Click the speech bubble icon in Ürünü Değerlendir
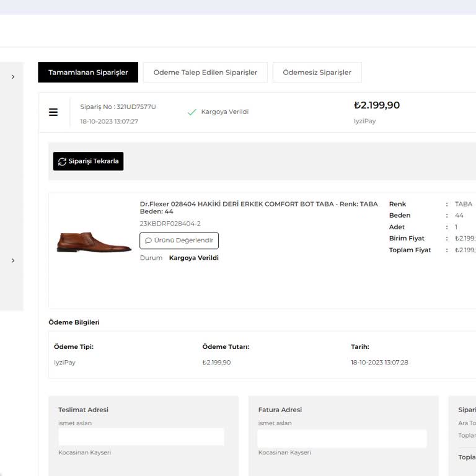This screenshot has height=476, width=476. point(148,240)
